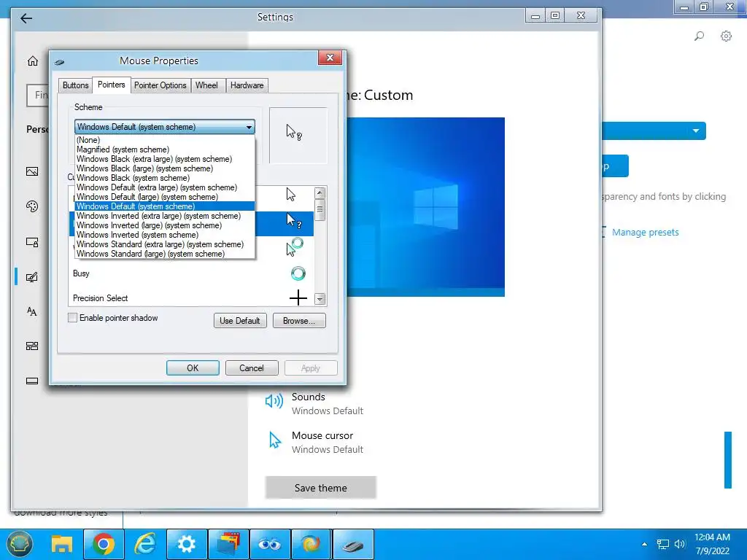The image size is (747, 560).
Task: Go back in the Settings window
Action: pos(26,18)
